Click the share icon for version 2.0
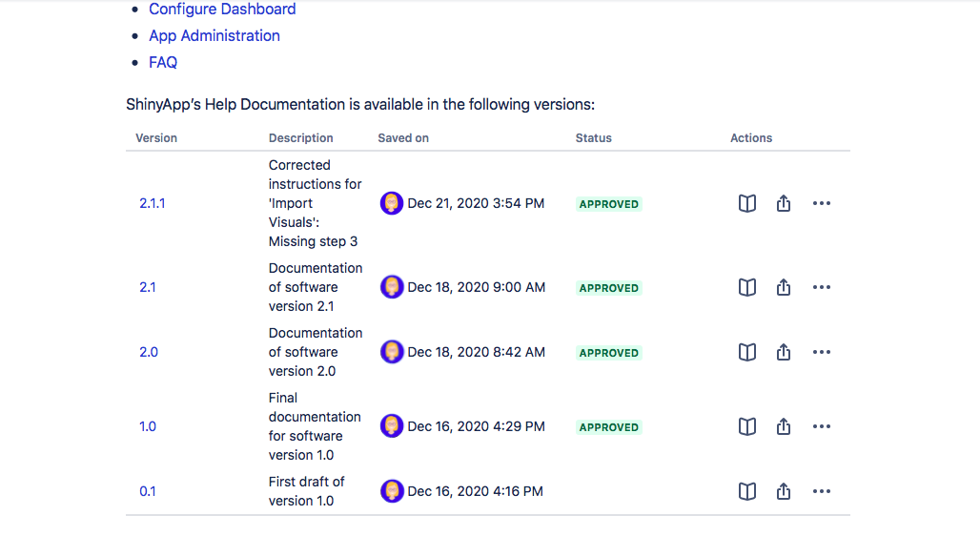 click(x=783, y=352)
